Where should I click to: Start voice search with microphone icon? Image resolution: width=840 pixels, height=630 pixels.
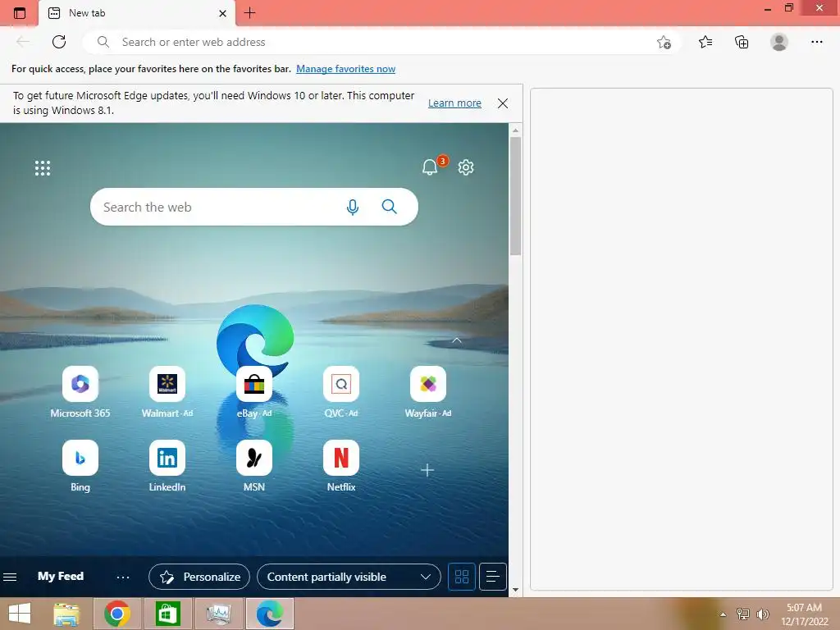point(352,207)
